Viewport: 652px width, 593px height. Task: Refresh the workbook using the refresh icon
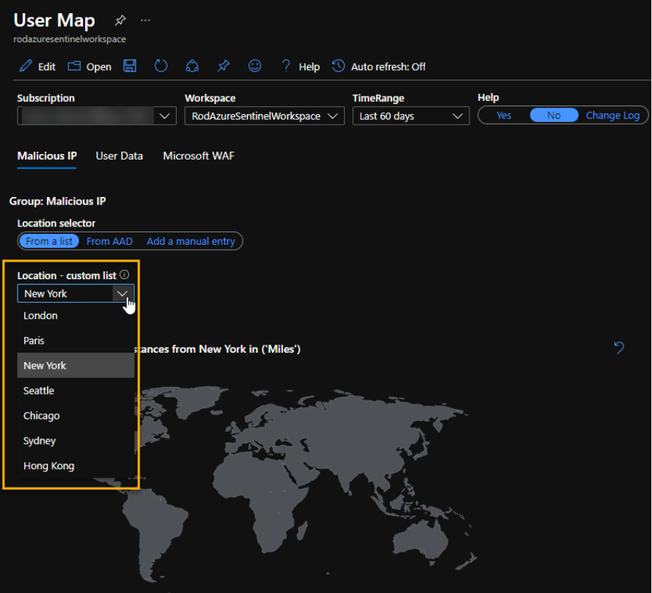point(161,66)
